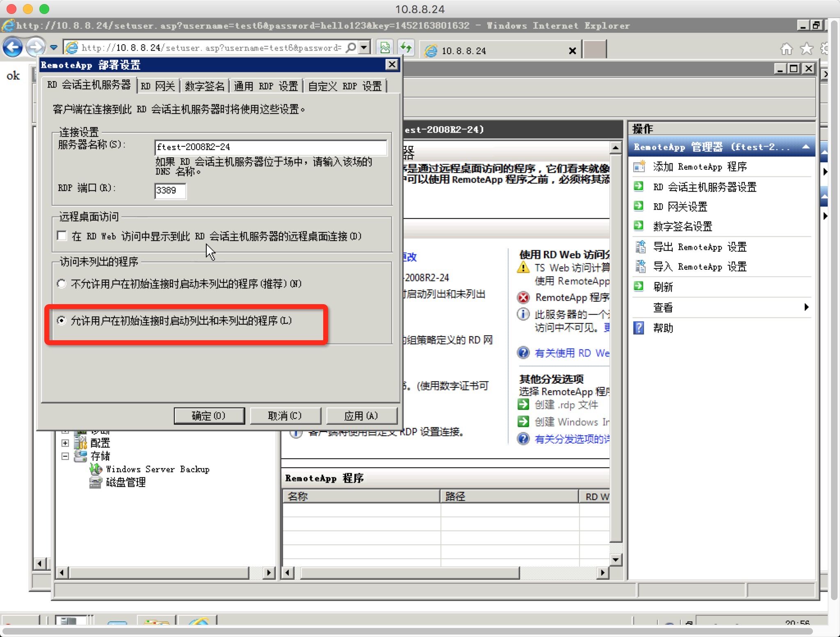The image size is (840, 637).
Task: Click the red error icon beside RemoteApp 程序
Action: pos(523,297)
